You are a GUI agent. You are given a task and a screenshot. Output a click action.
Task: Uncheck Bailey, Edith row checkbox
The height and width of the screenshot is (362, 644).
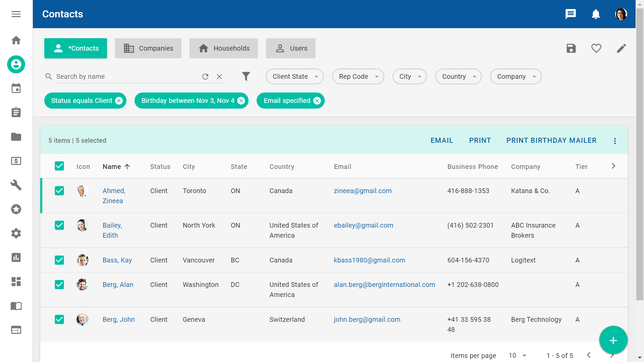coord(59,226)
